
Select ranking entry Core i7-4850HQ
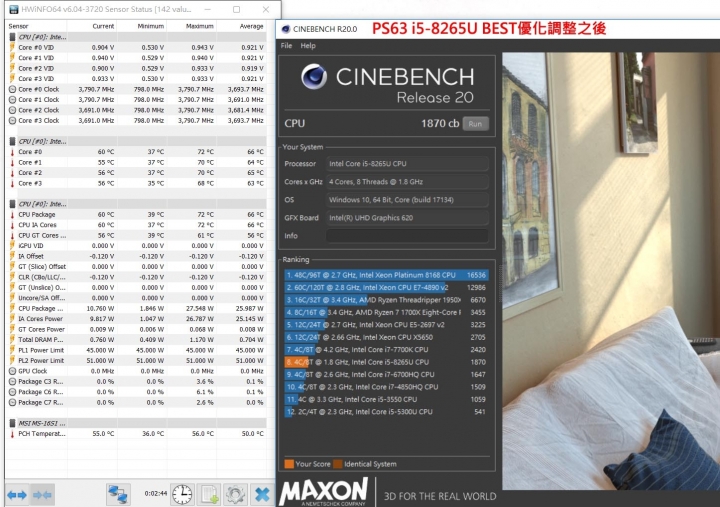pyautogui.click(x=386, y=387)
